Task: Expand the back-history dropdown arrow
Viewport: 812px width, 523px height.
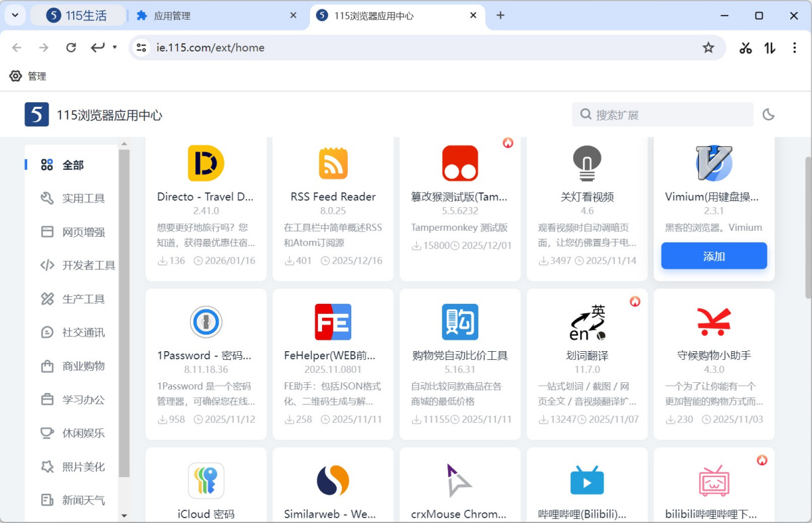Action: [x=115, y=47]
